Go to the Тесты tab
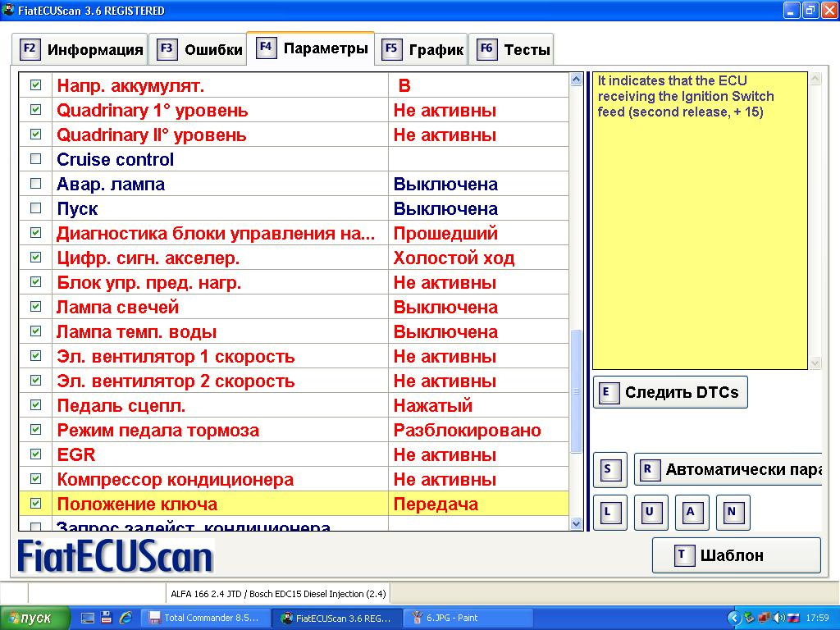 click(x=512, y=50)
